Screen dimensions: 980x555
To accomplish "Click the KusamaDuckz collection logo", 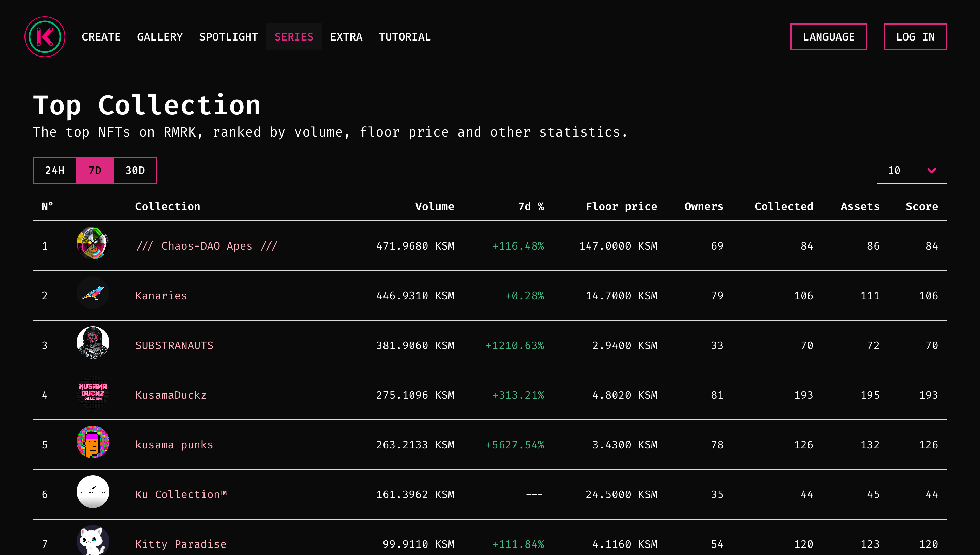I will pos(93,393).
